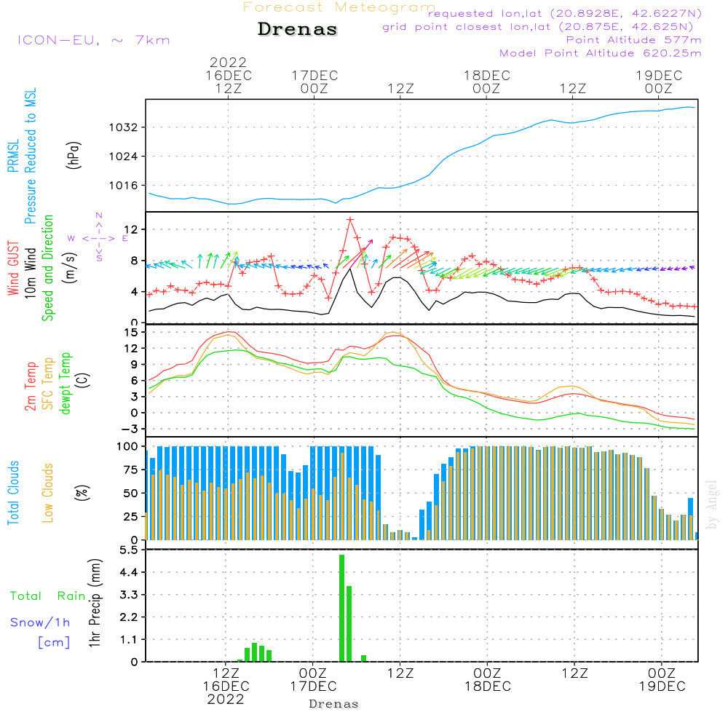Click the '10m Wind' legend label

(30, 273)
